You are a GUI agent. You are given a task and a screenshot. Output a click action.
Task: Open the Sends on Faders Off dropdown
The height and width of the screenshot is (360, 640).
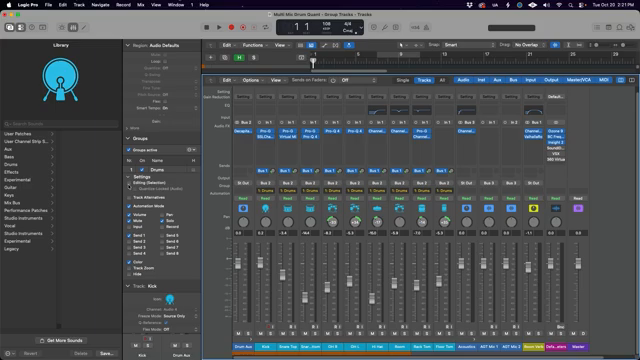358,80
